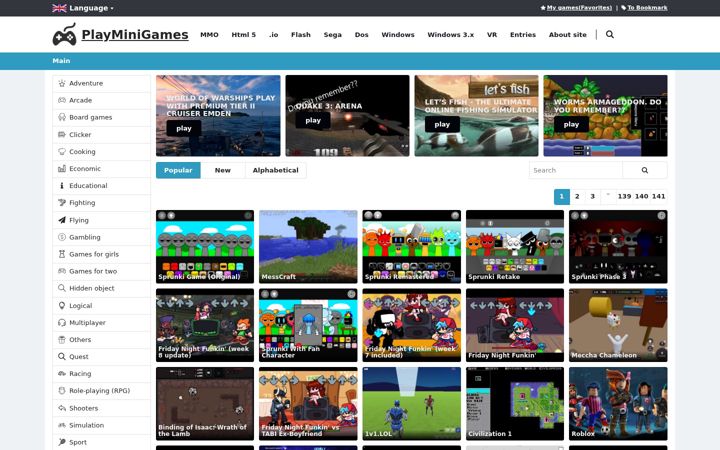Open the Sprunki Remastered thumbnail
720x450 pixels.
tap(411, 247)
